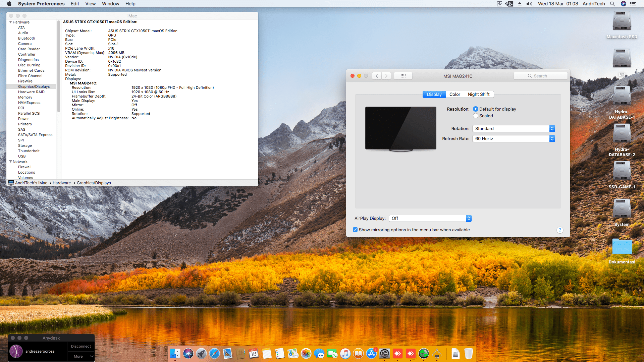Viewport: 644px width, 362px height.
Task: Select Default for display resolution
Action: tap(476, 109)
